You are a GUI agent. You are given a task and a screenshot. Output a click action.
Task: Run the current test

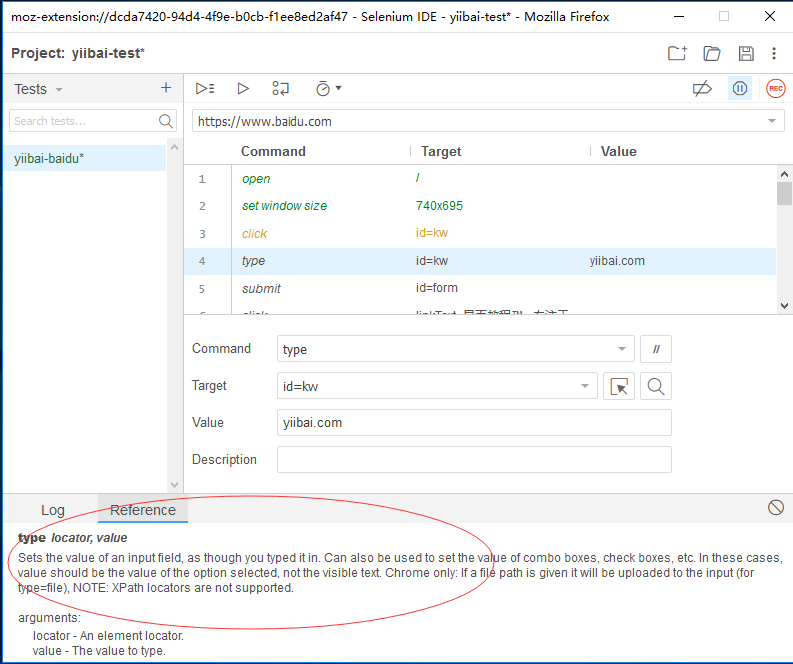[243, 89]
